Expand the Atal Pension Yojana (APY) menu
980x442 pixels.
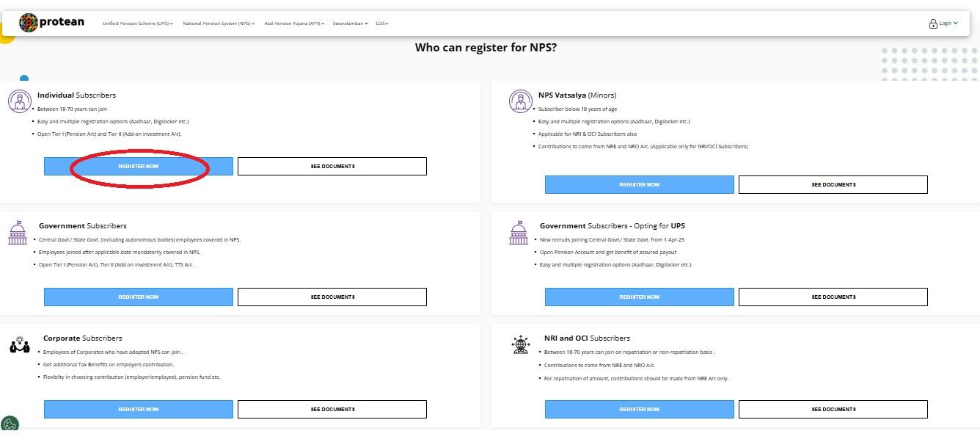pyautogui.click(x=293, y=23)
